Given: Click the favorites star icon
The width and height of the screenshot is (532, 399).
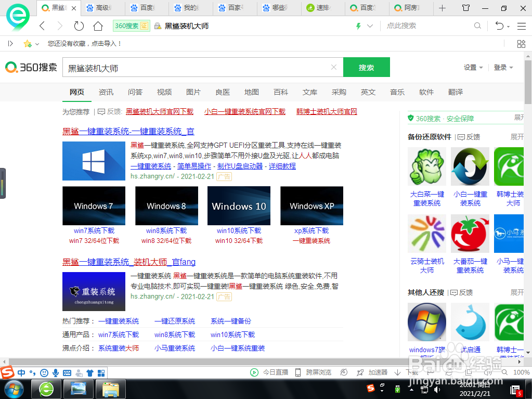Looking at the screenshot, I should click(x=27, y=43).
